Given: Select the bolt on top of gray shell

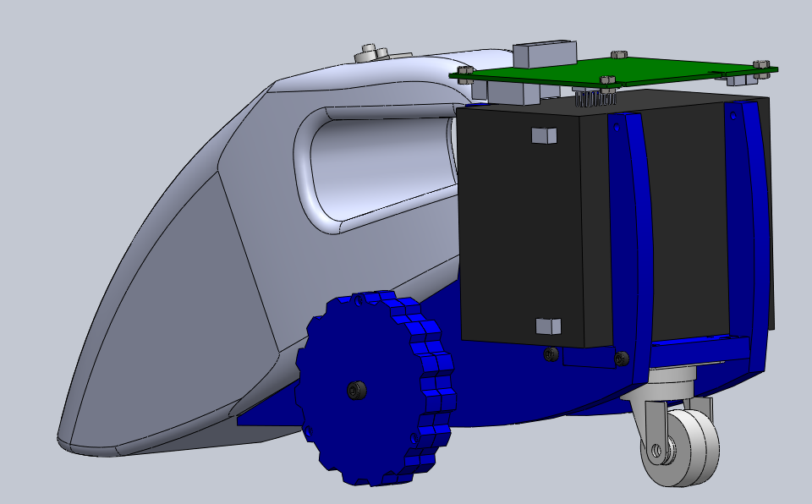Looking at the screenshot, I should click(x=370, y=52).
